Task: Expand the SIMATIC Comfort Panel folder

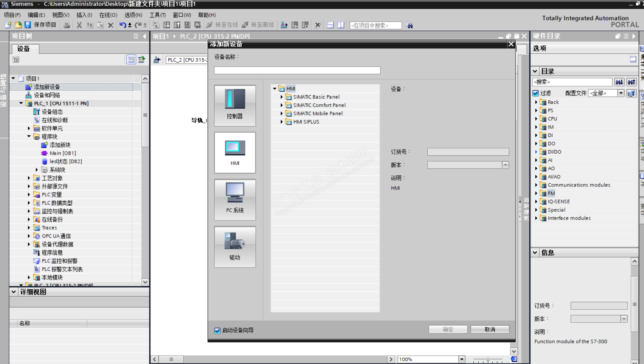Action: (x=281, y=105)
